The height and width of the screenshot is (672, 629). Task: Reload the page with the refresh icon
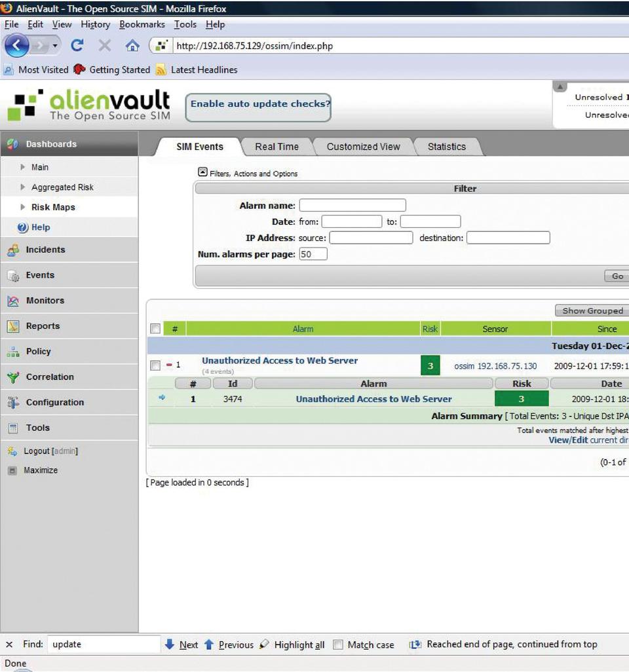77,45
